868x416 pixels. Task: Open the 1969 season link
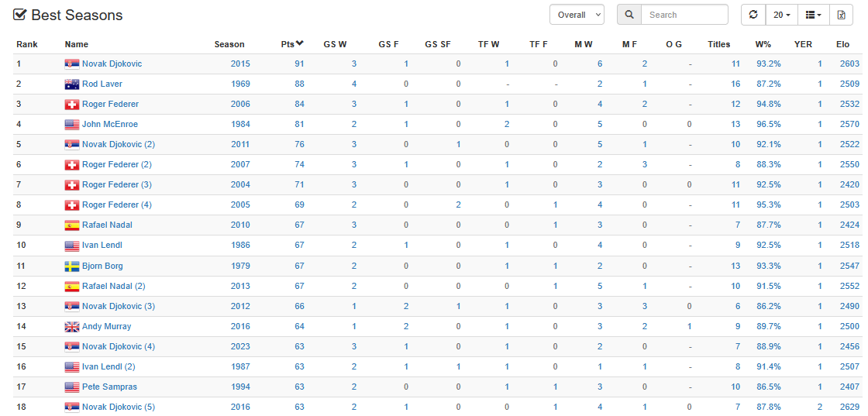tap(241, 84)
